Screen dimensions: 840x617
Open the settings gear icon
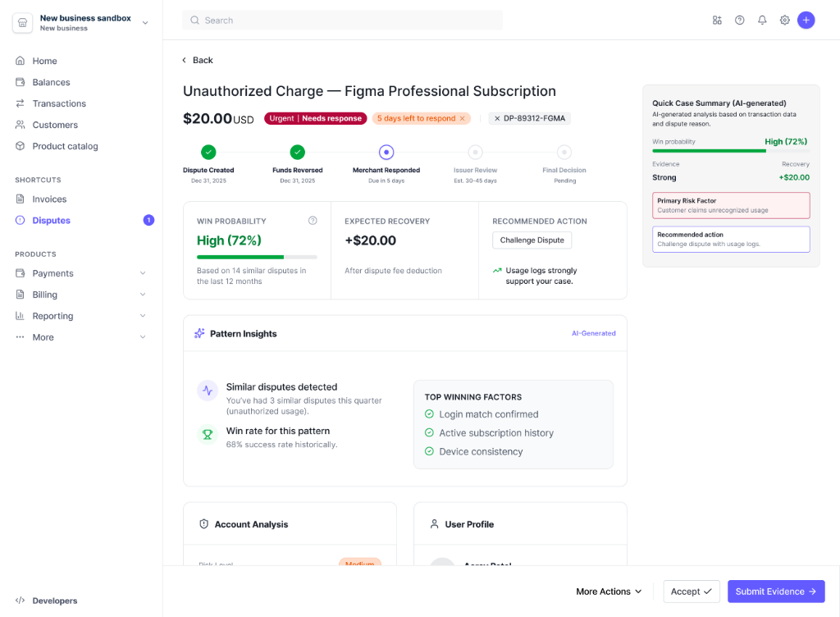784,21
